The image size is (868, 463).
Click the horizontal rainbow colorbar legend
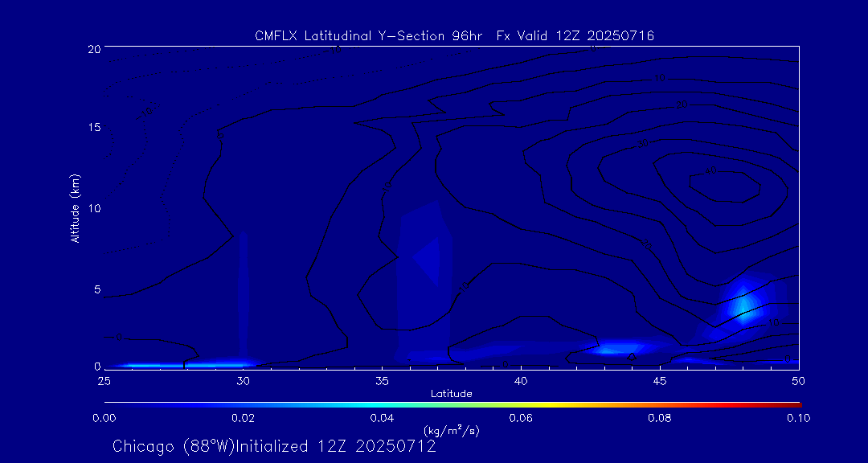tap(452, 405)
